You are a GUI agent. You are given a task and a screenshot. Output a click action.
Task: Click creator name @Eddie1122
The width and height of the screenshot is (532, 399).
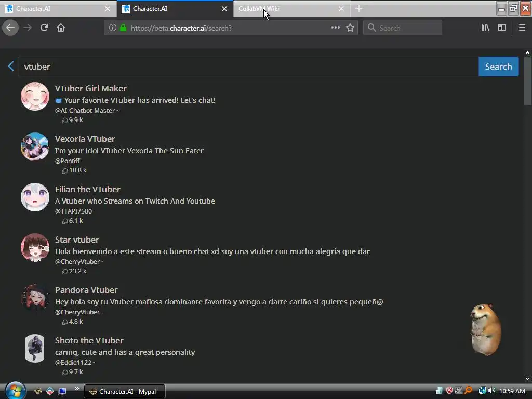pos(73,363)
